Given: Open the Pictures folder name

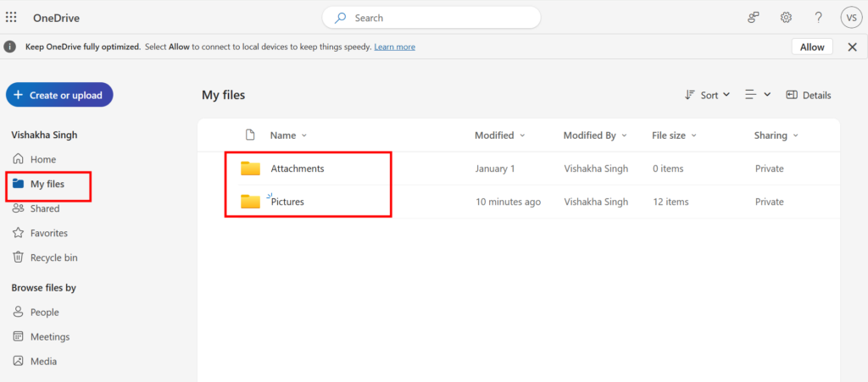Looking at the screenshot, I should point(287,202).
